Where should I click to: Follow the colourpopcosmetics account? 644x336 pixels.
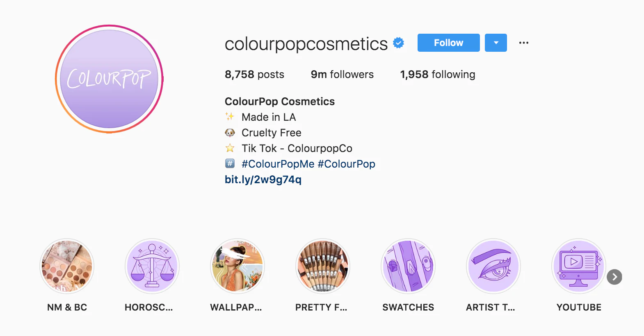coord(448,43)
